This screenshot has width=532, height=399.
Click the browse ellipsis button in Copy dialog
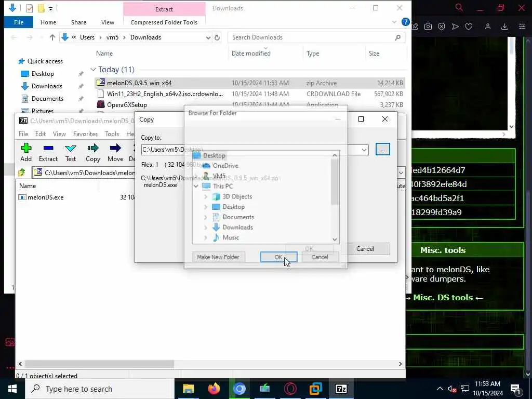click(x=383, y=150)
